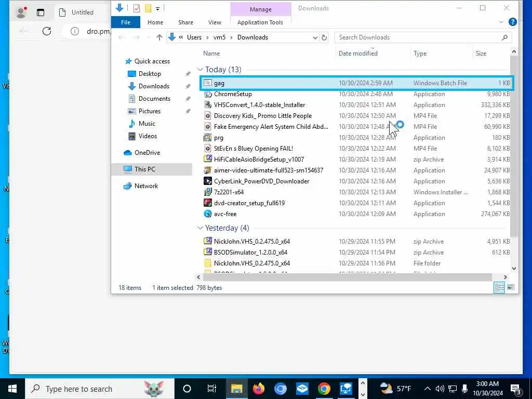Collapse the Today (13) group
532x399 pixels.
pyautogui.click(x=200, y=70)
